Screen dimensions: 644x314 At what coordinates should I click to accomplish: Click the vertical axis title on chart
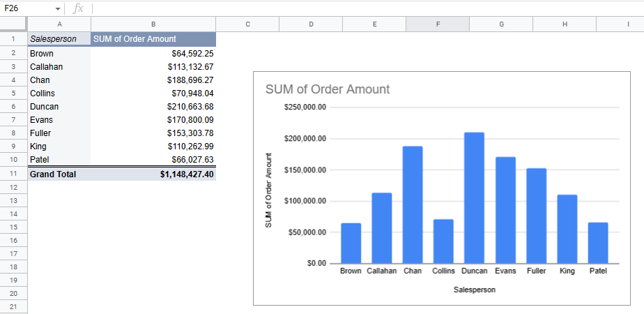point(269,187)
